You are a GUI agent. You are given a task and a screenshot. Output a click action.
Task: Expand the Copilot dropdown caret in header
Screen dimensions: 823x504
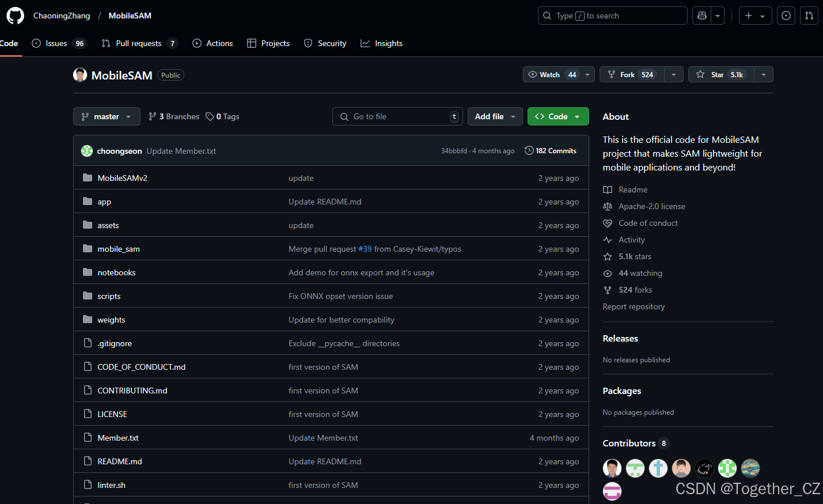(718, 16)
